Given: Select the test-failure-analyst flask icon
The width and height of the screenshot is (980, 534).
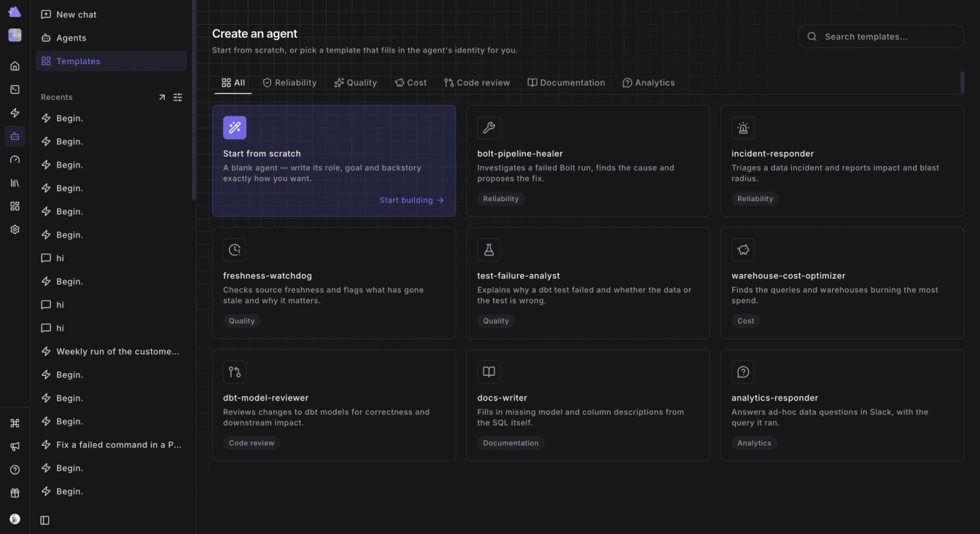Looking at the screenshot, I should (x=489, y=250).
